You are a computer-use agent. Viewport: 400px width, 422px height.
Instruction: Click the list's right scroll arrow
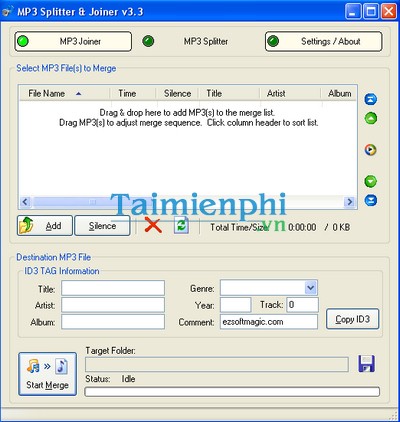point(350,202)
